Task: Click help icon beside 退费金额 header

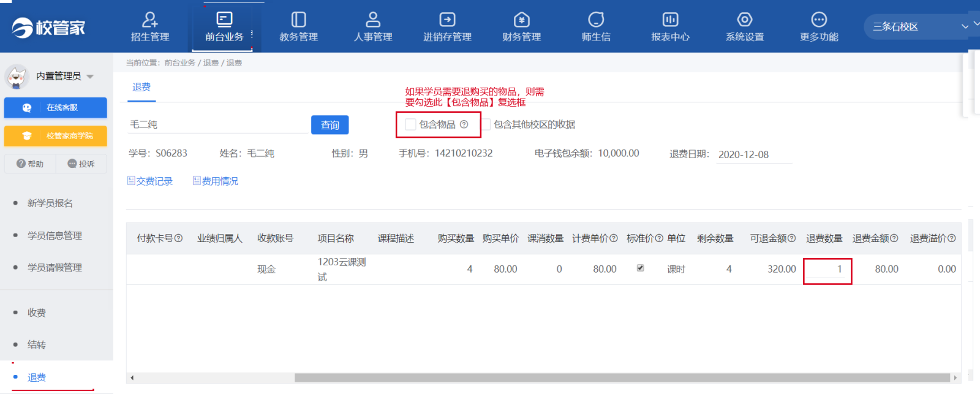Action: 894,238
